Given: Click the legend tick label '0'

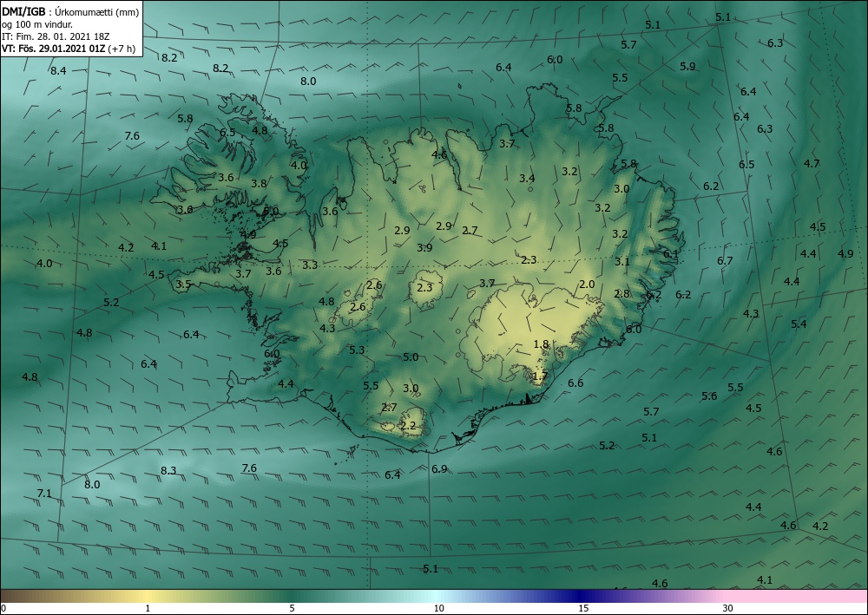Looking at the screenshot, I should tap(3, 608).
